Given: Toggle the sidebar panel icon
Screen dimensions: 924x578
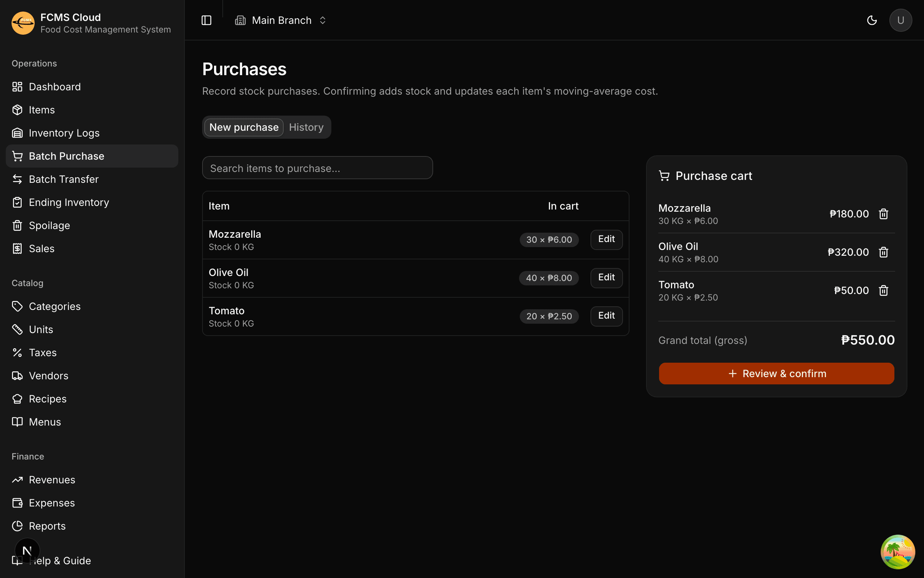Looking at the screenshot, I should [x=206, y=20].
